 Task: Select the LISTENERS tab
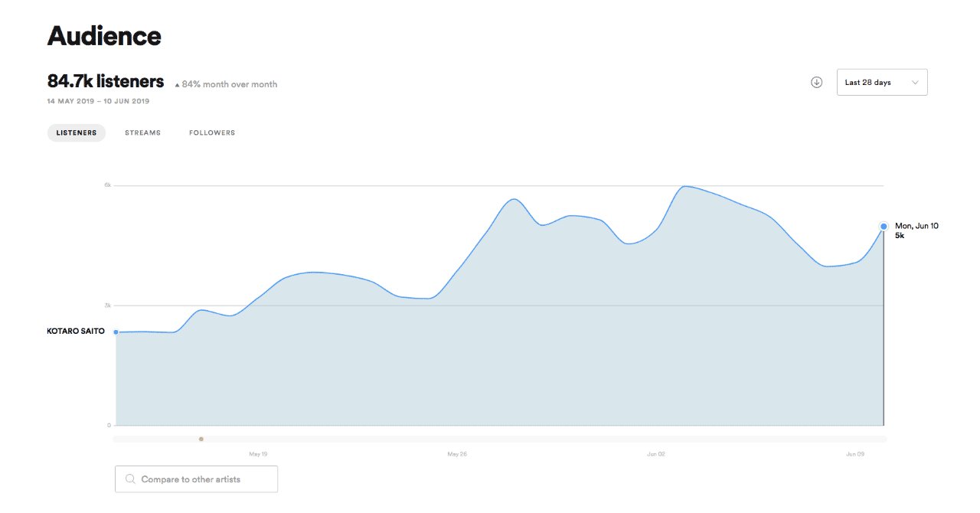(77, 133)
